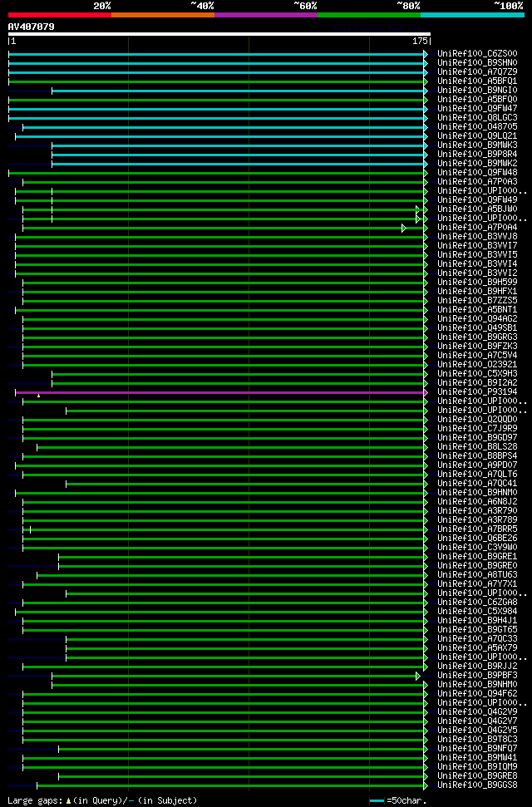Select the UniRef100_A7BRR5 label
Screen dimensions: 532x807
[x=477, y=529]
